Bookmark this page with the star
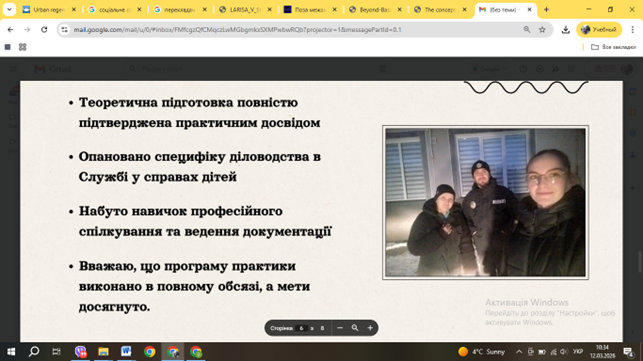643x361 pixels. [x=542, y=30]
